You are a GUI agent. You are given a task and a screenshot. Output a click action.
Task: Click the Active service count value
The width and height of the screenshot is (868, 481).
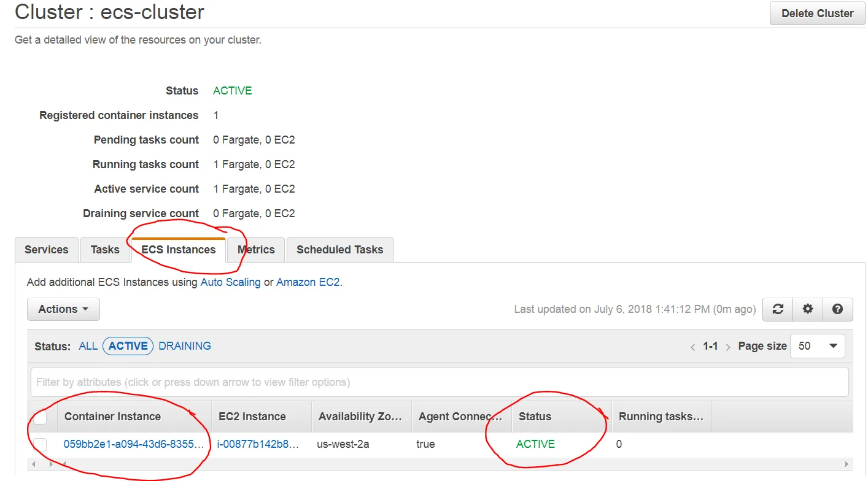(254, 189)
